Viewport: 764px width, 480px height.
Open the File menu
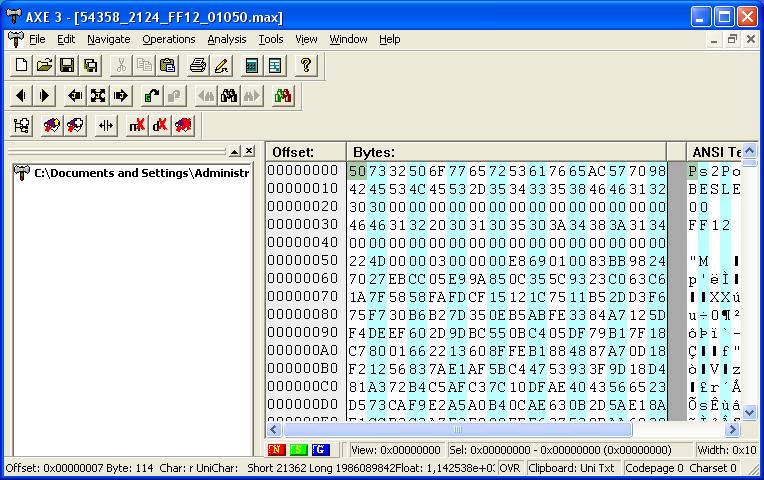[x=37, y=39]
